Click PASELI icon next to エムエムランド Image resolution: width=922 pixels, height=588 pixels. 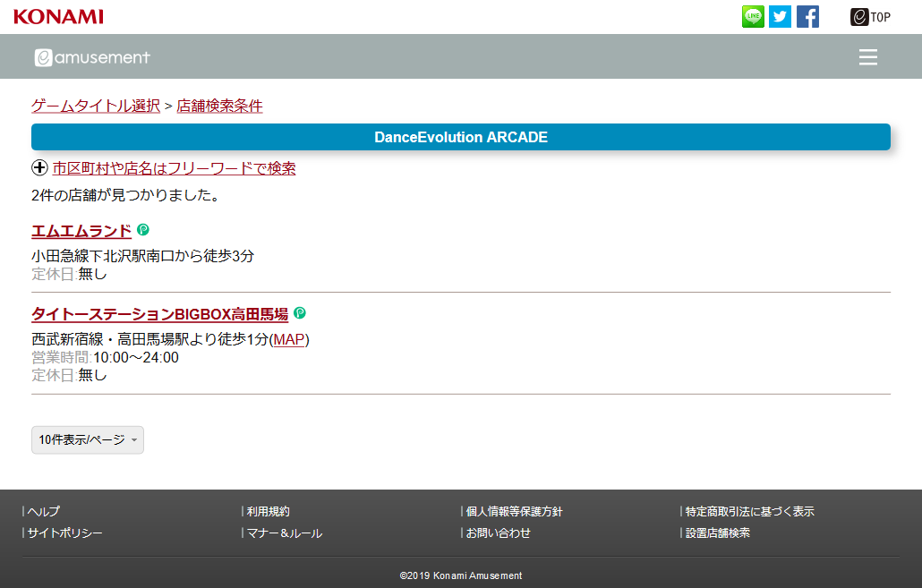tap(143, 229)
